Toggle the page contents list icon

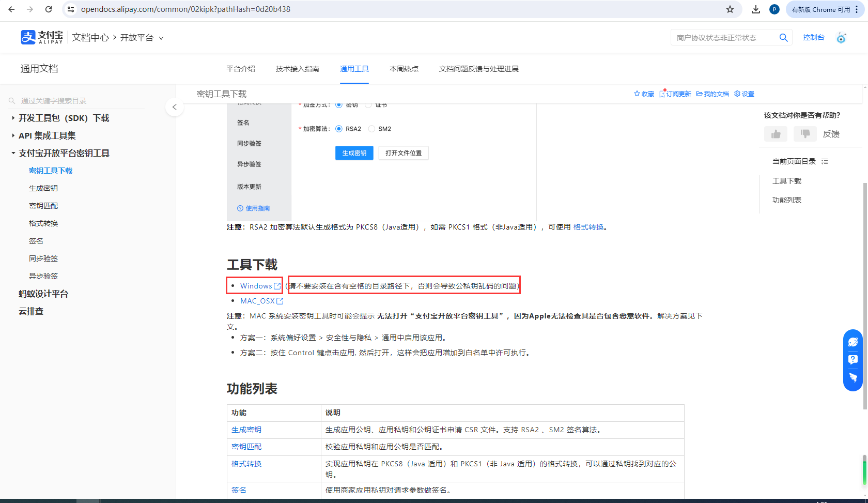point(825,161)
